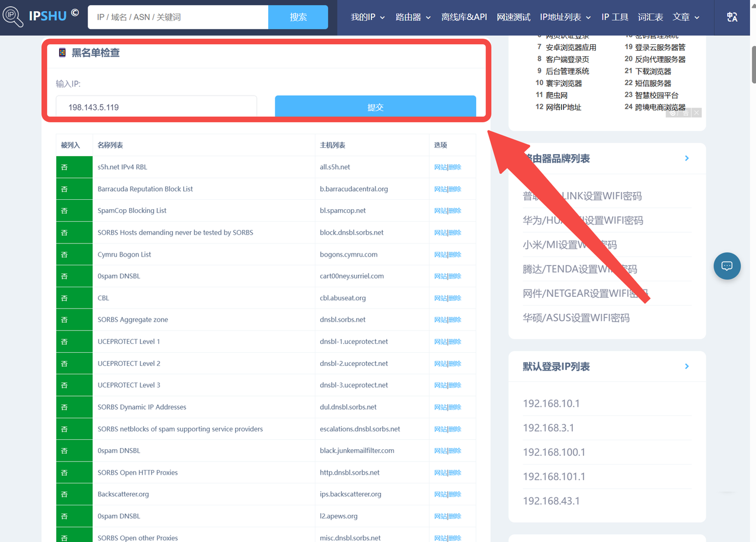This screenshot has width=756, height=542.
Task: Open the IP 工具 menu item
Action: point(615,17)
